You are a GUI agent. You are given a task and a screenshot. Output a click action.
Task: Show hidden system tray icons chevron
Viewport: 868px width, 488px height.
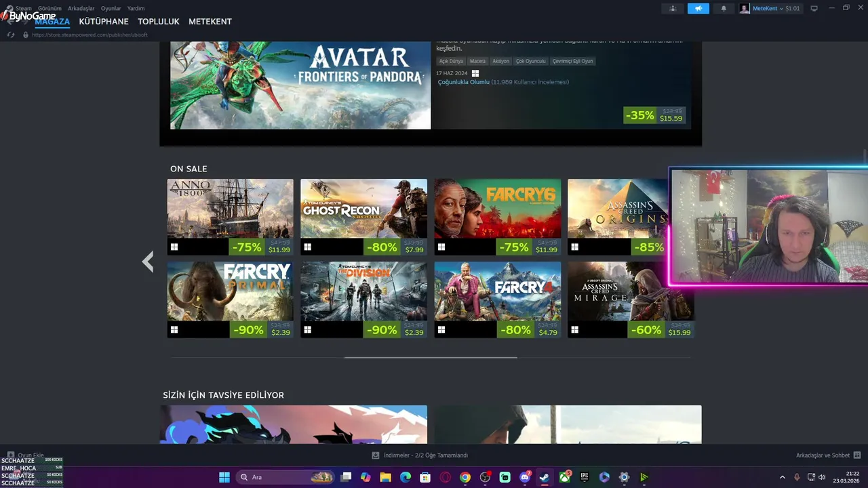click(x=782, y=477)
